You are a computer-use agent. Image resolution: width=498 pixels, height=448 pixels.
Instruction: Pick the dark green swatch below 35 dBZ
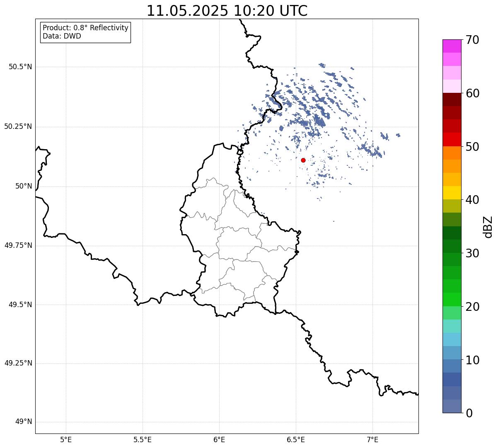(452, 233)
